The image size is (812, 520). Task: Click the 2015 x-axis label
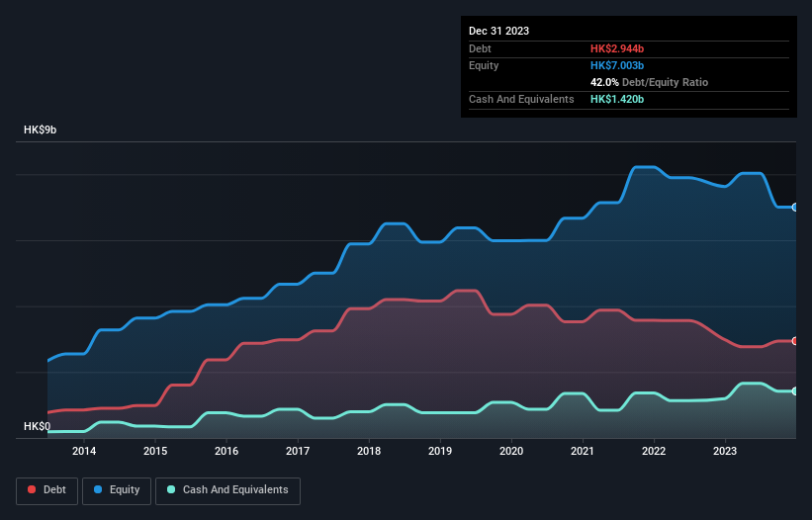tap(155, 451)
